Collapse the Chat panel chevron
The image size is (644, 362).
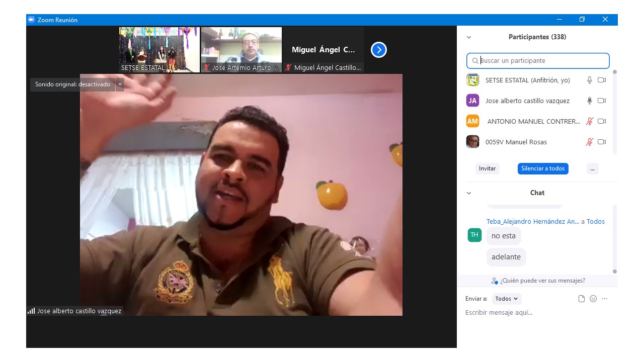click(x=469, y=193)
